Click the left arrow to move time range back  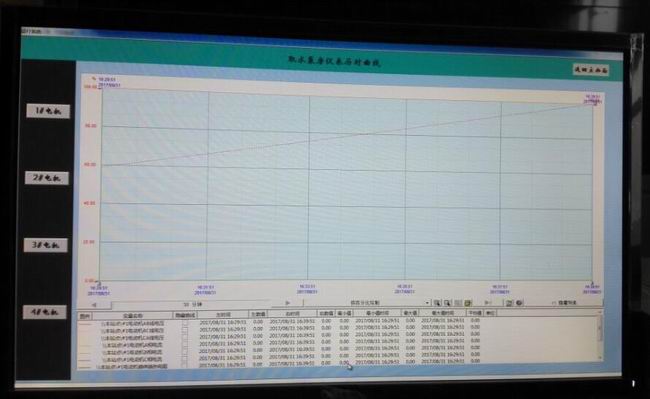point(94,305)
